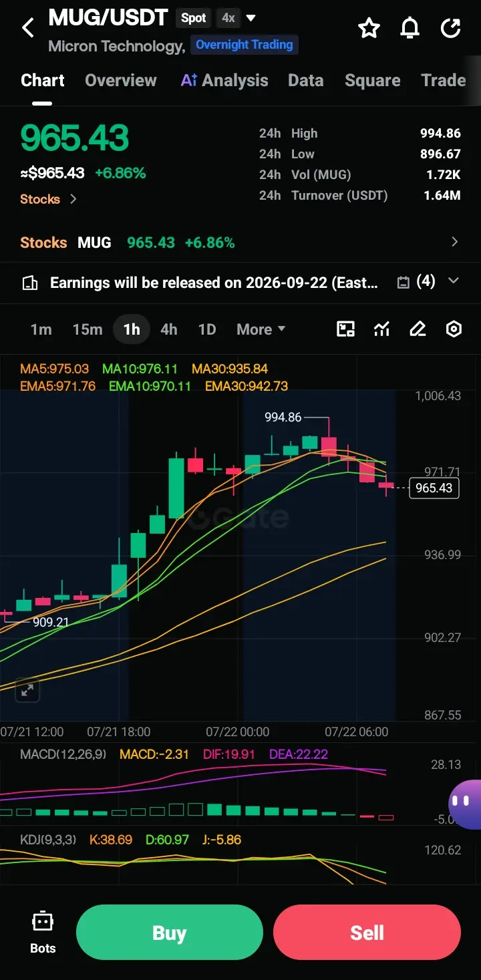Tap the 24h High value 994.86

(440, 133)
